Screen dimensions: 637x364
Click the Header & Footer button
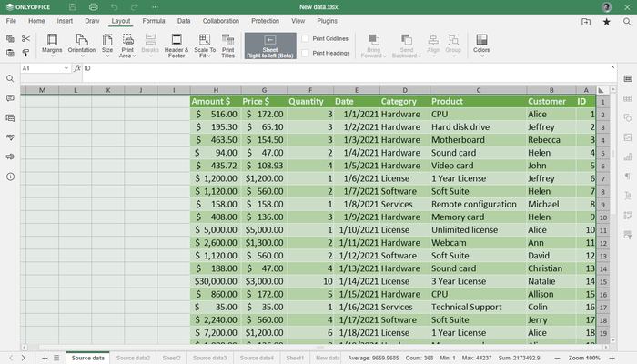[176, 45]
